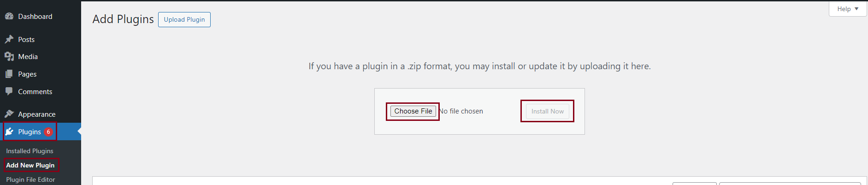Expand the Help dropdown tab

[x=848, y=9]
